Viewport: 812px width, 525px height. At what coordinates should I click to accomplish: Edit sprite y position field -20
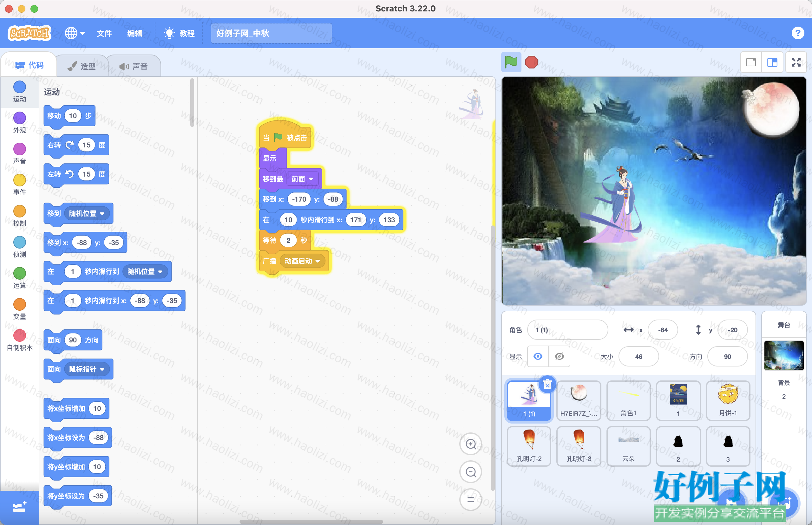pos(732,330)
